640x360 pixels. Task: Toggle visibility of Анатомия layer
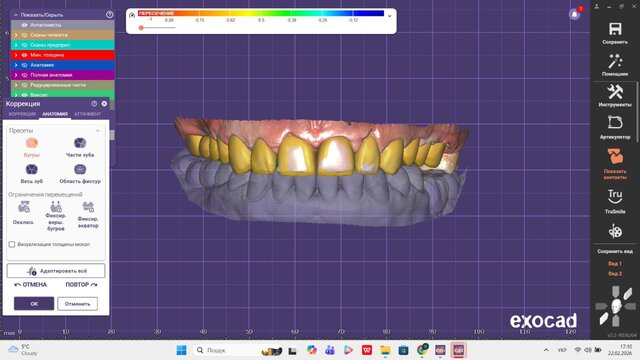24,65
